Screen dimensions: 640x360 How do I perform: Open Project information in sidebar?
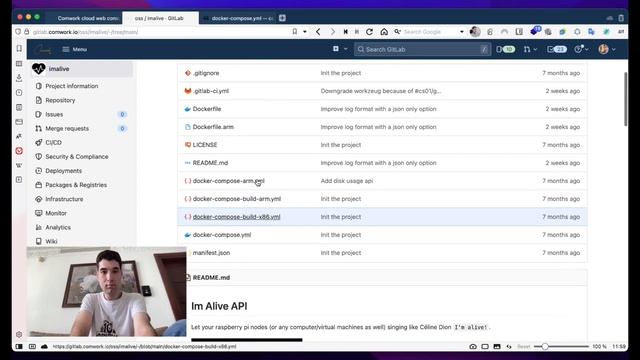click(71, 86)
